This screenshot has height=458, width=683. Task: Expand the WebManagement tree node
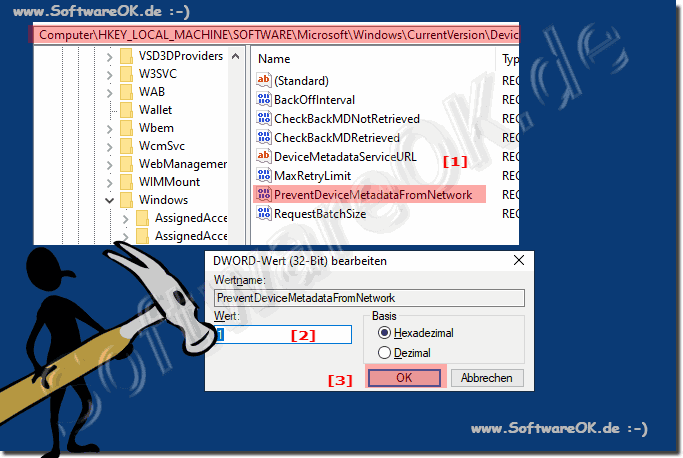pyautogui.click(x=109, y=164)
